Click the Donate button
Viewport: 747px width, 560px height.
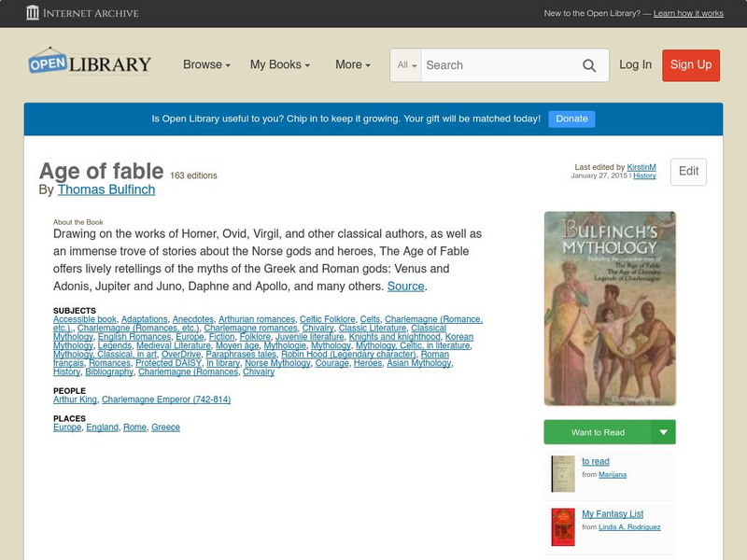pos(571,119)
